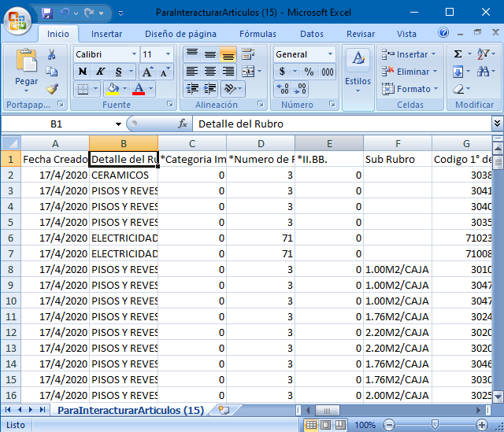This screenshot has width=504, height=432.
Task: Select the Format Painter brush icon
Action: click(52, 89)
